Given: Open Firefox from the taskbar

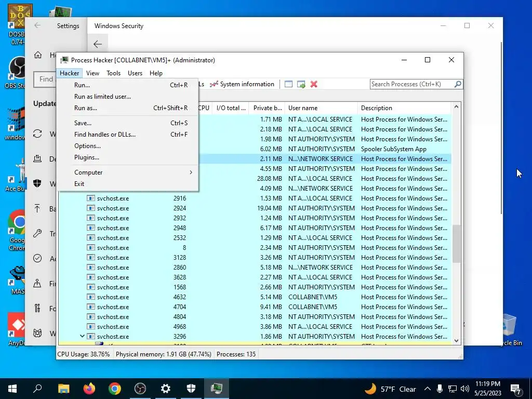Looking at the screenshot, I should pyautogui.click(x=89, y=389).
